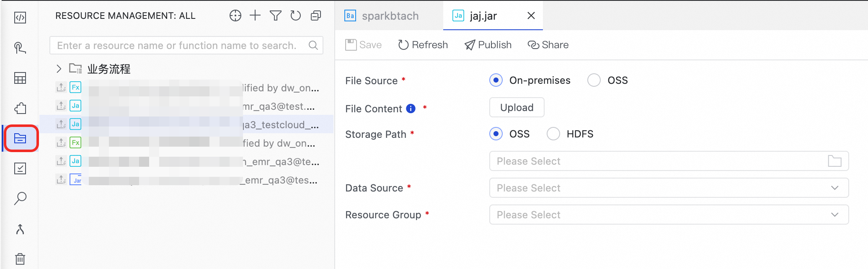Switch to the sparkbtach tab
The image size is (868, 269).
click(390, 16)
